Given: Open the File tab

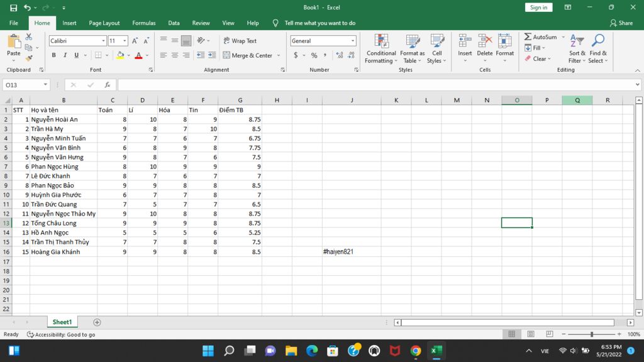Looking at the screenshot, I should [x=14, y=23].
